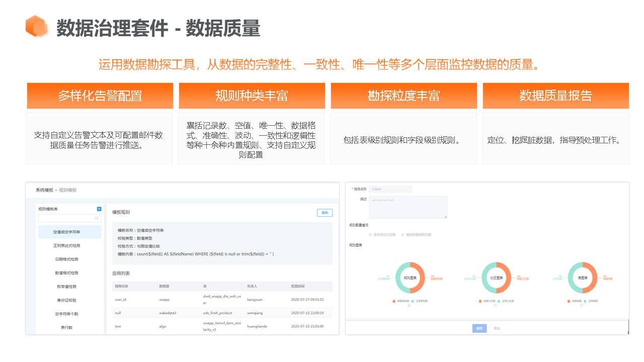Click owner huangtiande in the table
This screenshot has width=644, height=362.
coord(258,326)
